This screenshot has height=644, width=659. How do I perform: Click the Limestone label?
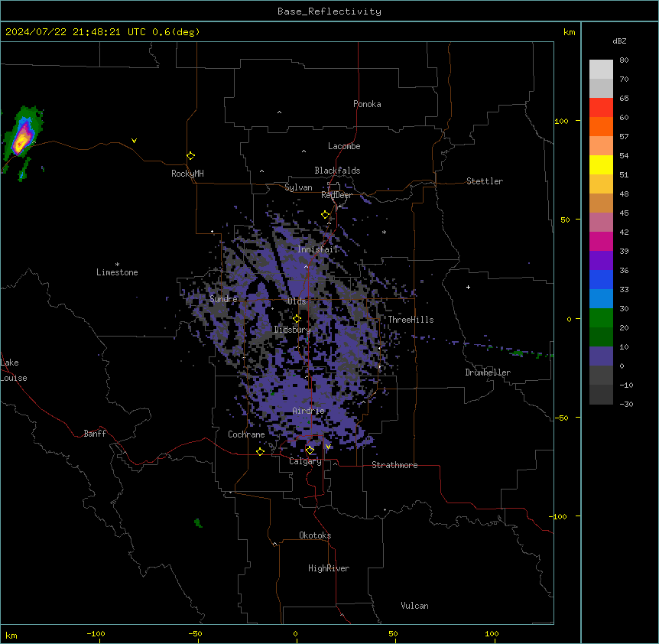click(117, 272)
